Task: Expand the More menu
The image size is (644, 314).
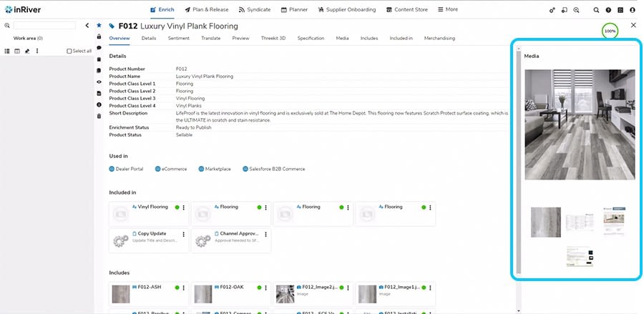Action: [x=448, y=9]
